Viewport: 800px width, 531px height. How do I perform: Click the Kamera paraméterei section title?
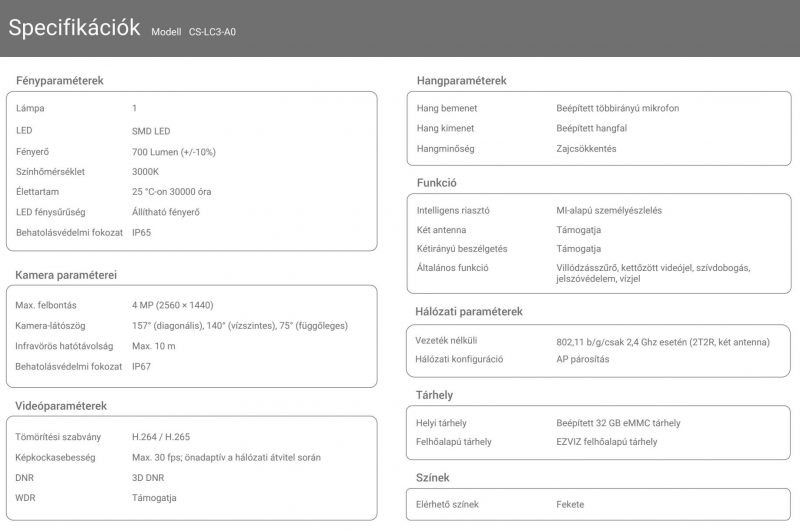click(66, 275)
